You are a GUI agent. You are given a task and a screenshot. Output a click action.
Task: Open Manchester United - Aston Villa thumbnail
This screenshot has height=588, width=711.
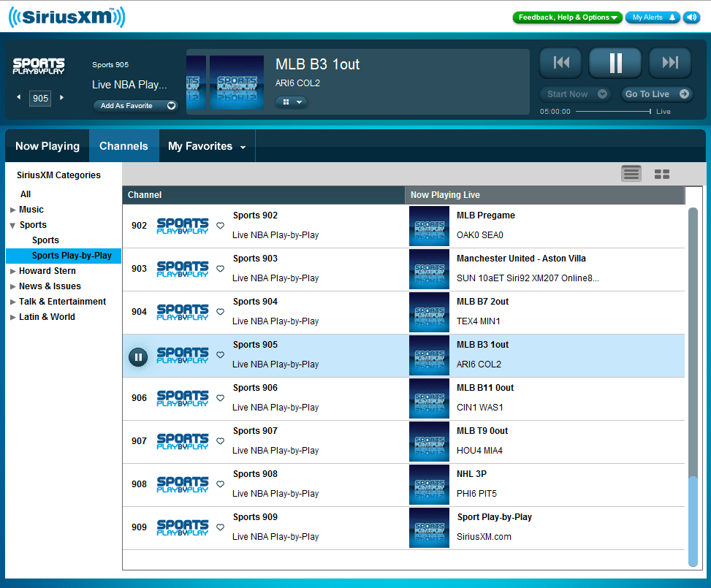429,270
